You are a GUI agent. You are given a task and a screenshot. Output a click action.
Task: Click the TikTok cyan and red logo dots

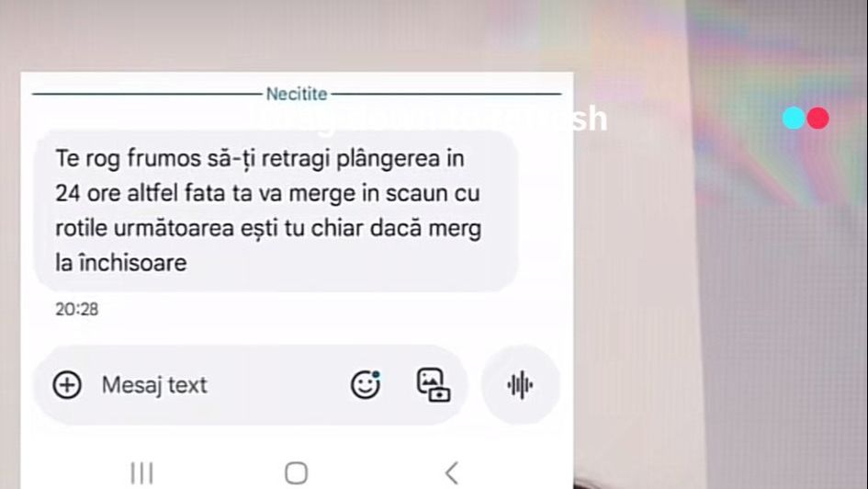tap(806, 118)
